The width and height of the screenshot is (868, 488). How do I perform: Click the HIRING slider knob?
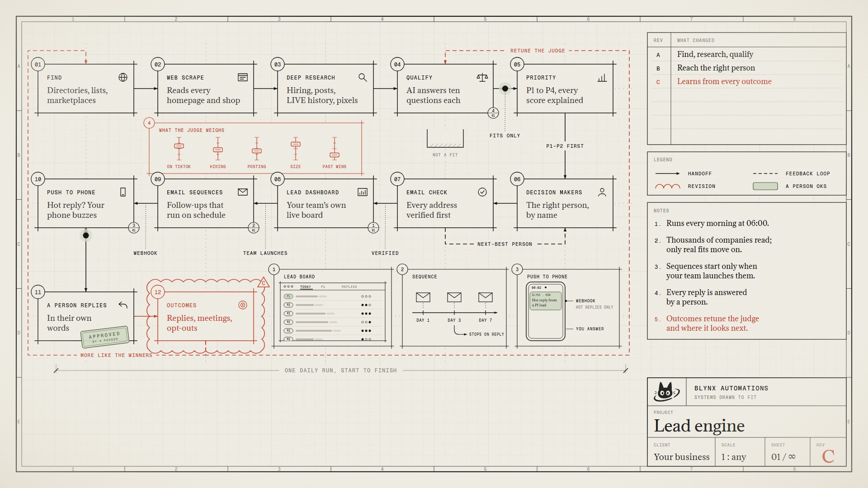pos(218,150)
